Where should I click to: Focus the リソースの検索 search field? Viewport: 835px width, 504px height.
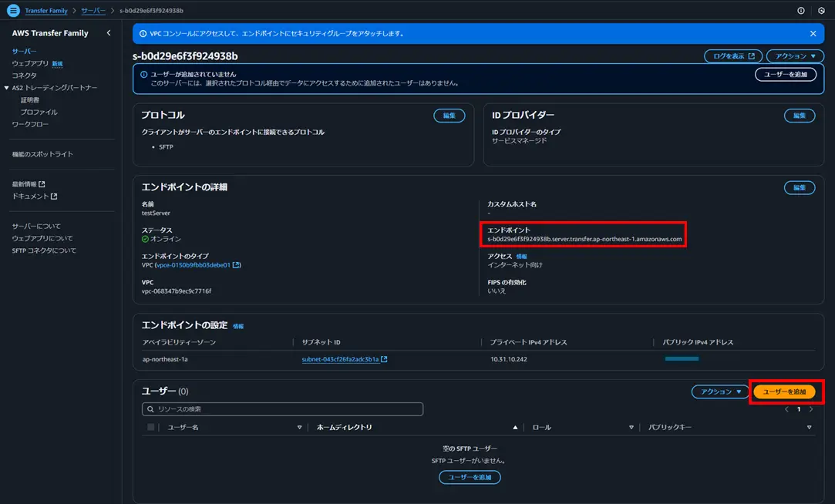tap(282, 408)
